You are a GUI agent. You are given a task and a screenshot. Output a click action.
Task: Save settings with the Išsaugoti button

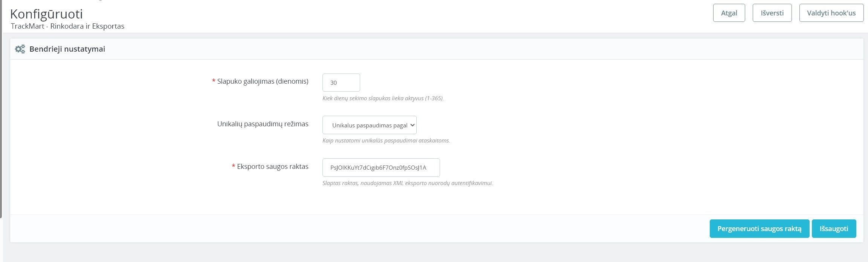coord(834,229)
